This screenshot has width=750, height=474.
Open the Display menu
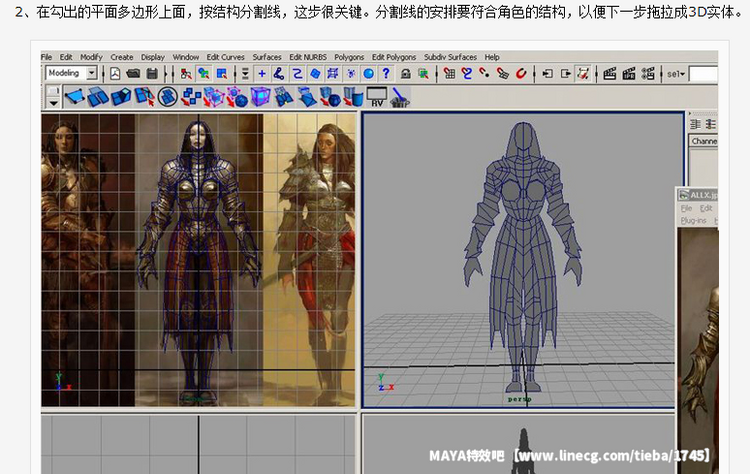[153, 57]
